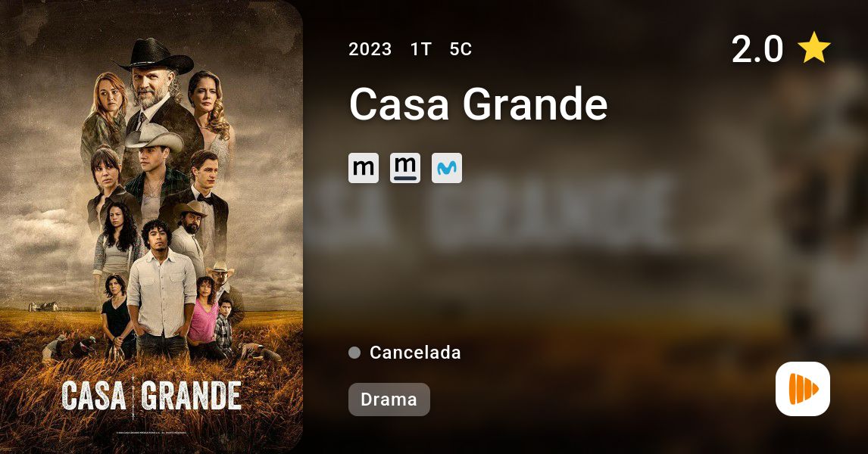
Task: Click the Cancelada status label
Action: (415, 353)
